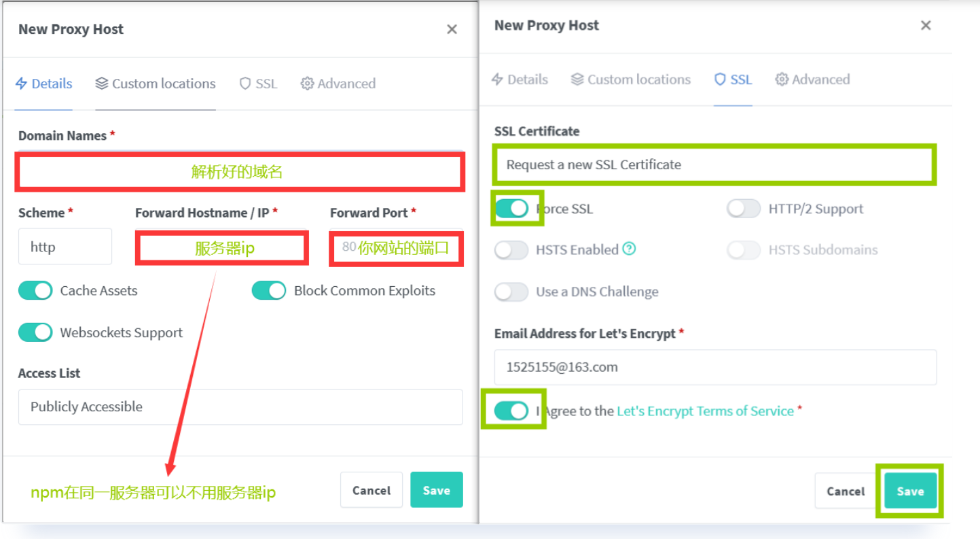The width and height of the screenshot is (980, 539).
Task: Close the left New Proxy Host dialog
Action: point(452,30)
